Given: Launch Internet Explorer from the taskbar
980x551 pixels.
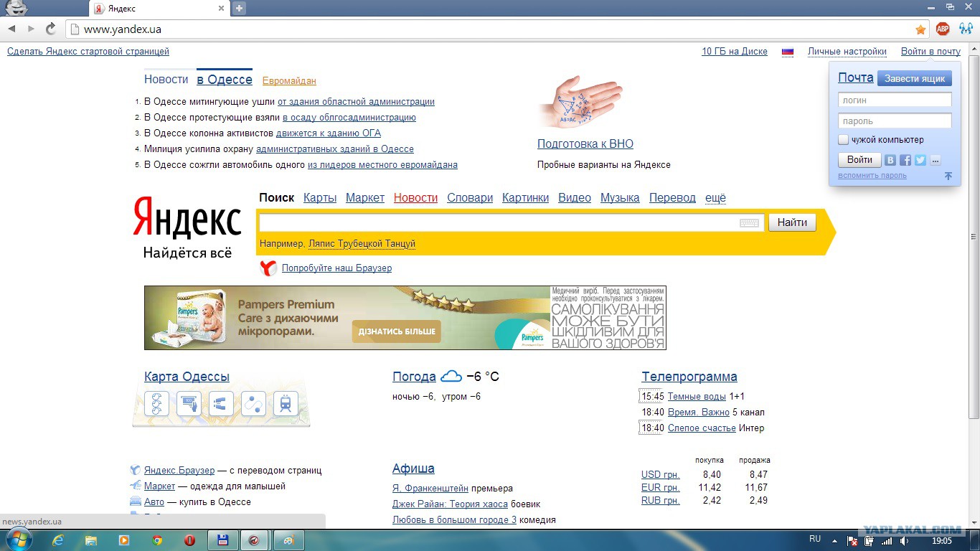Looking at the screenshot, I should click(58, 540).
